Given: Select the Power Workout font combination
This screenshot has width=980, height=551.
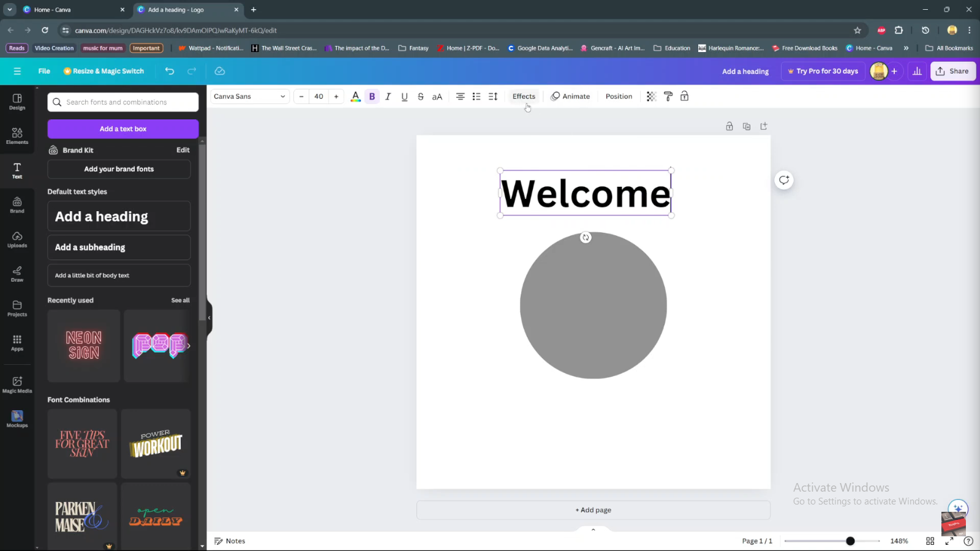Looking at the screenshot, I should pos(156,444).
